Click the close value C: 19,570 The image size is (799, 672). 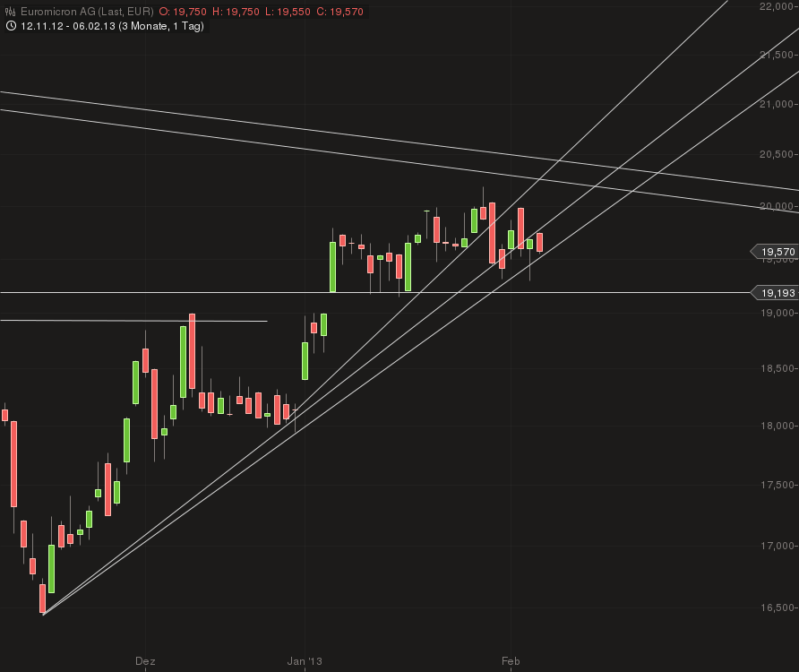point(339,12)
